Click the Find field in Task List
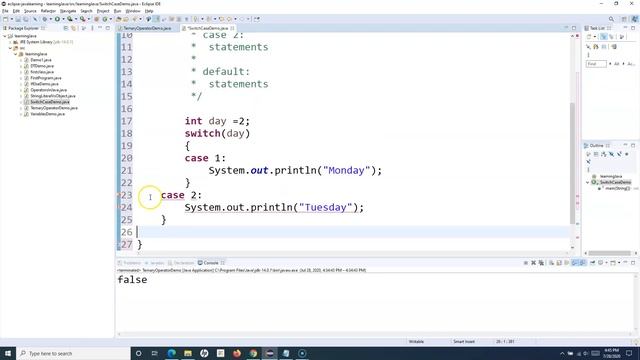Viewport: 640px width, 360px height. (x=596, y=64)
